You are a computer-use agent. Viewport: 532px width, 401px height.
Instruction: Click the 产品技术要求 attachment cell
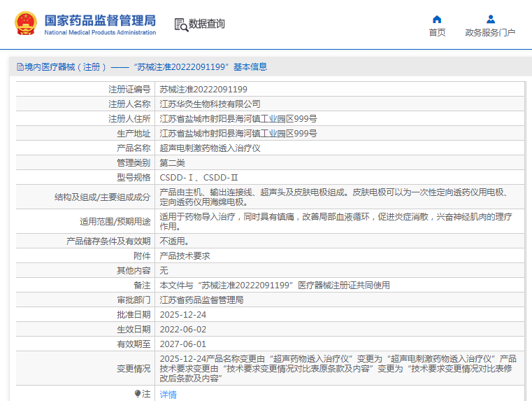(185, 256)
